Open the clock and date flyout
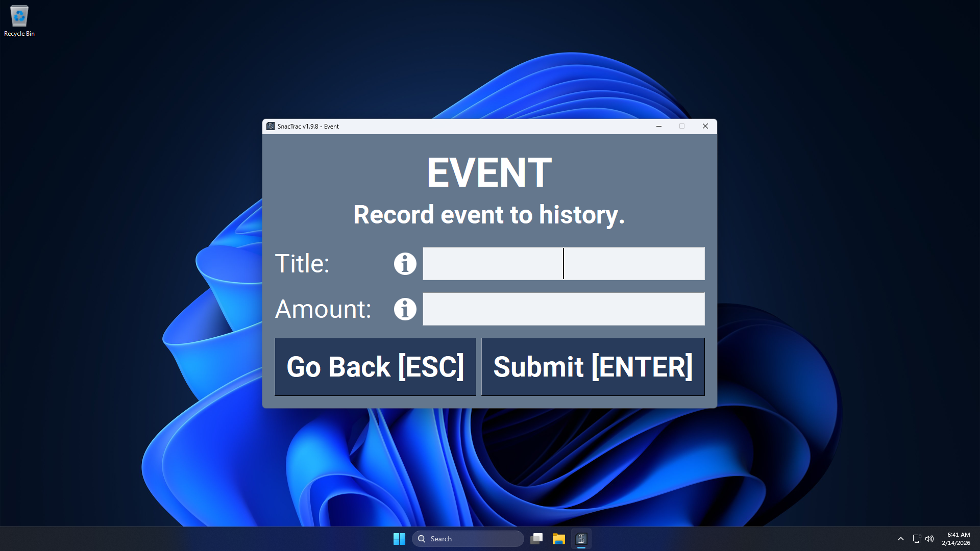The height and width of the screenshot is (551, 980). [x=956, y=539]
